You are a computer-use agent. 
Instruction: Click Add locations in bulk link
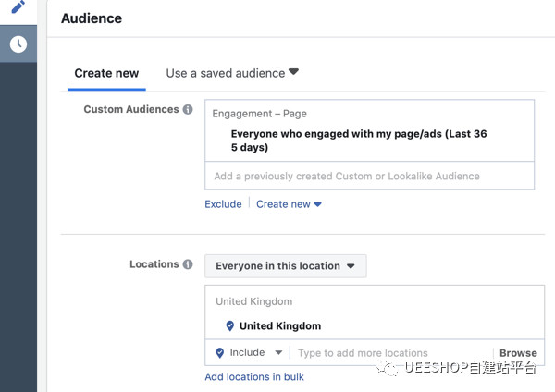pyautogui.click(x=254, y=376)
